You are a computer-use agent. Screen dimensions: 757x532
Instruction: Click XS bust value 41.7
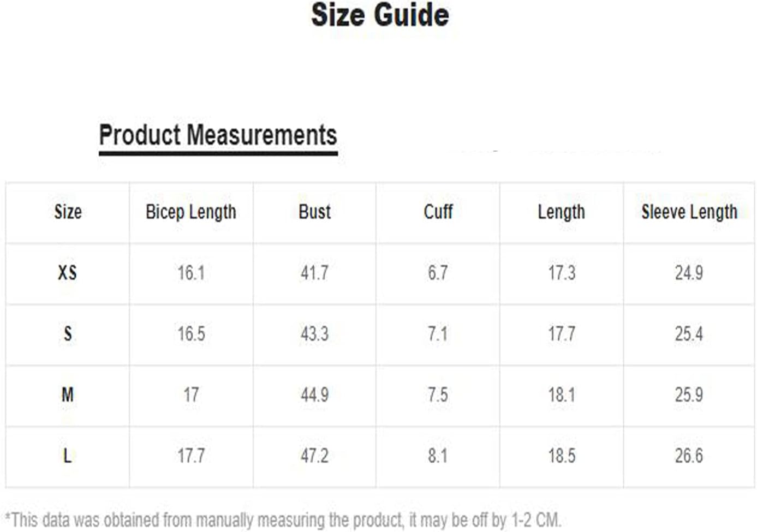314,272
